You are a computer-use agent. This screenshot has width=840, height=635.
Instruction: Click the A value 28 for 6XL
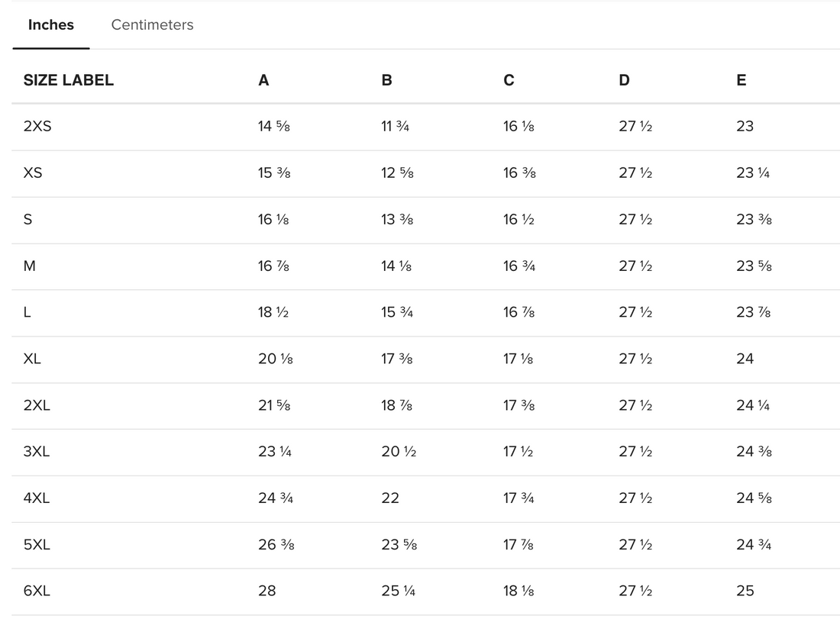click(267, 591)
